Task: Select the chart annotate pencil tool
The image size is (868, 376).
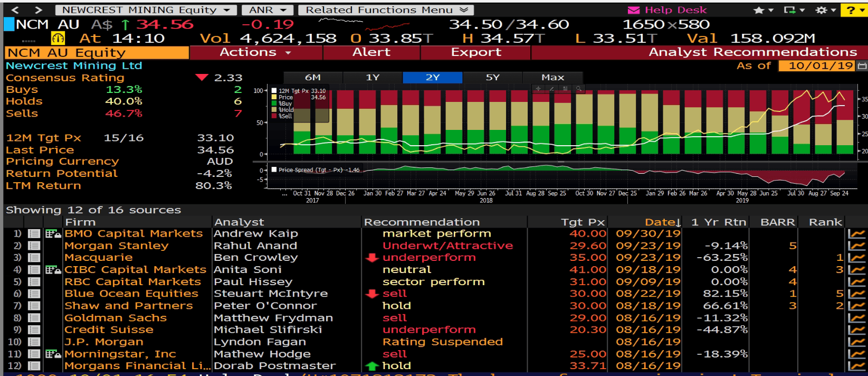Action: [551, 89]
